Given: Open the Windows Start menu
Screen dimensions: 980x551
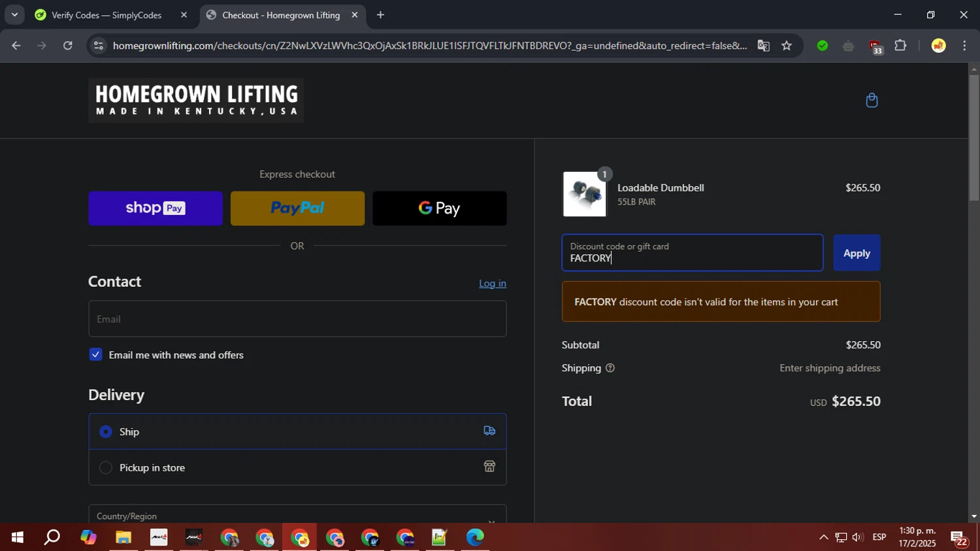Looking at the screenshot, I should [17, 537].
